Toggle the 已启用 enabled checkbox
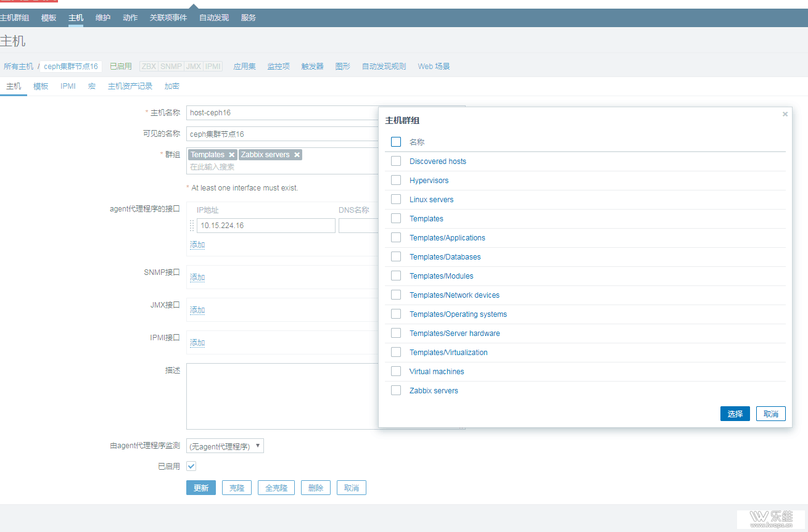 pyautogui.click(x=191, y=466)
